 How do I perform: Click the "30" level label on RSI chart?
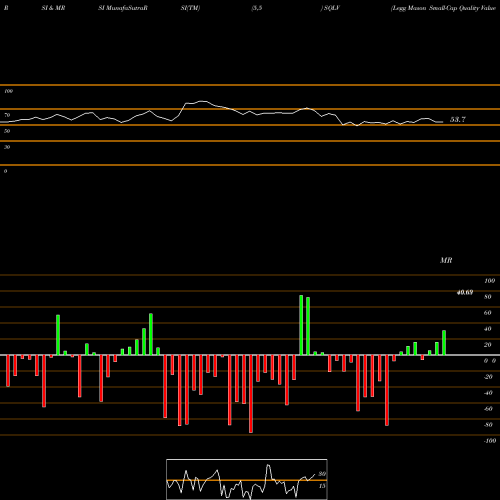tap(7, 147)
